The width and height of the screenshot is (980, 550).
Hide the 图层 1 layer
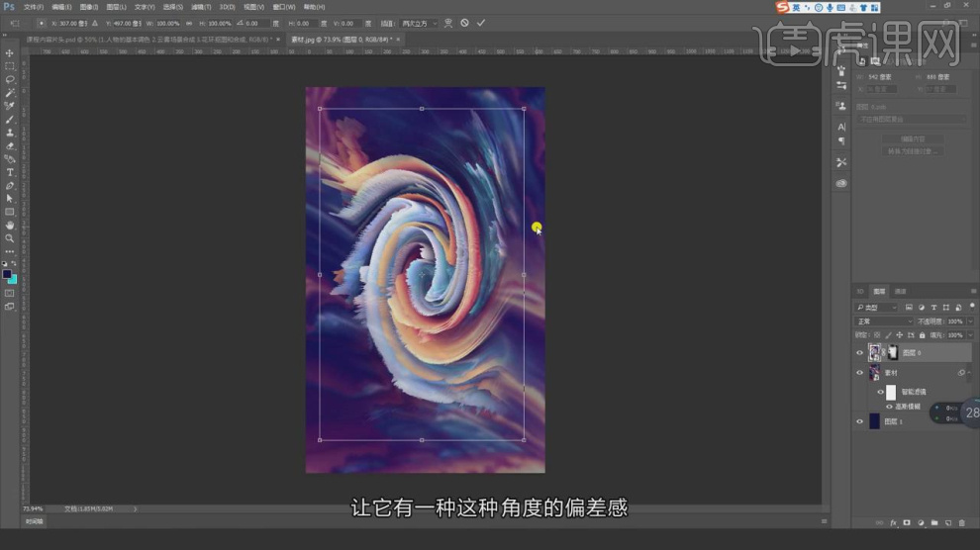tap(859, 421)
